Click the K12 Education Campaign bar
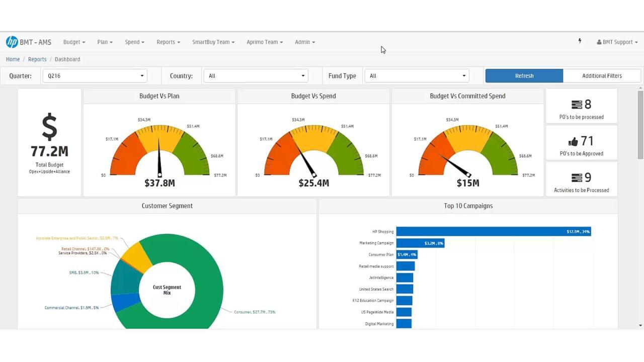 404,301
